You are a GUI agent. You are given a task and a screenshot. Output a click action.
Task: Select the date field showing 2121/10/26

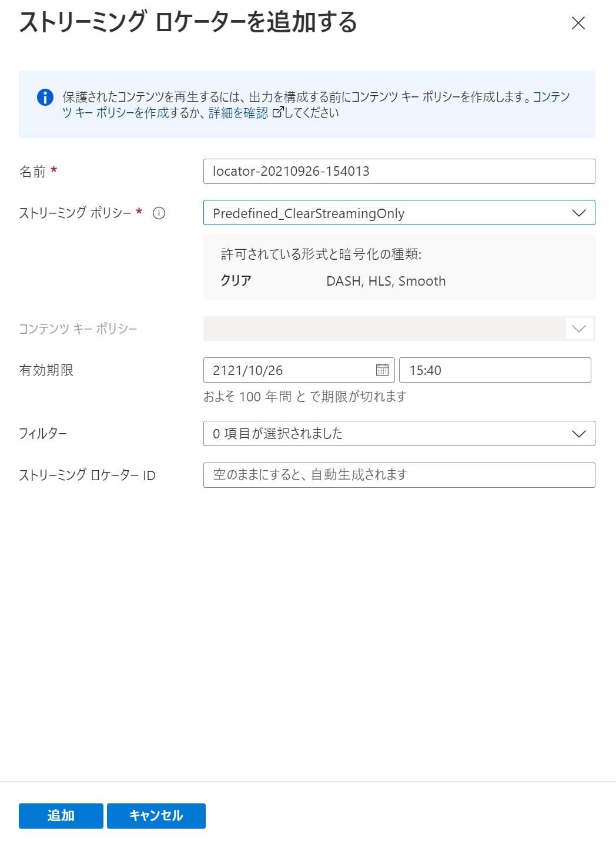coord(282,370)
